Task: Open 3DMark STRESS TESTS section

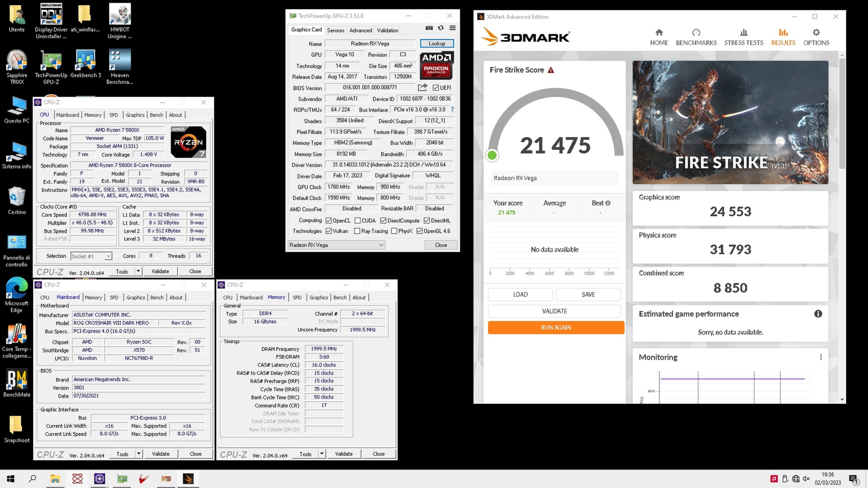Action: (744, 37)
